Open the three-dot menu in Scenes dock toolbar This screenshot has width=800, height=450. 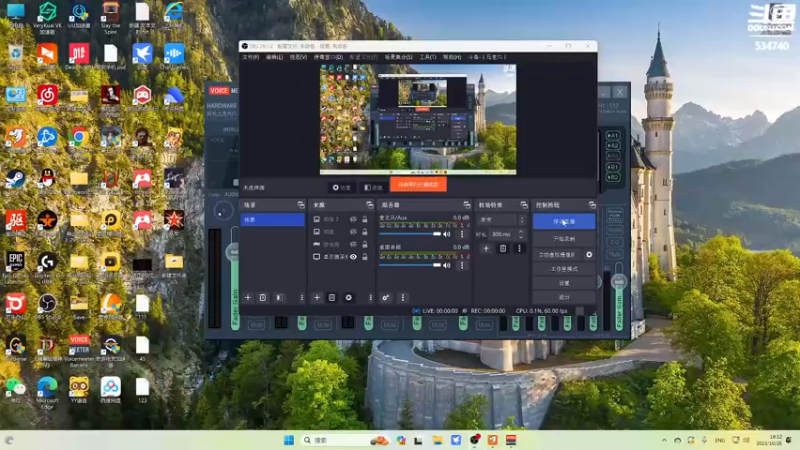(x=302, y=297)
